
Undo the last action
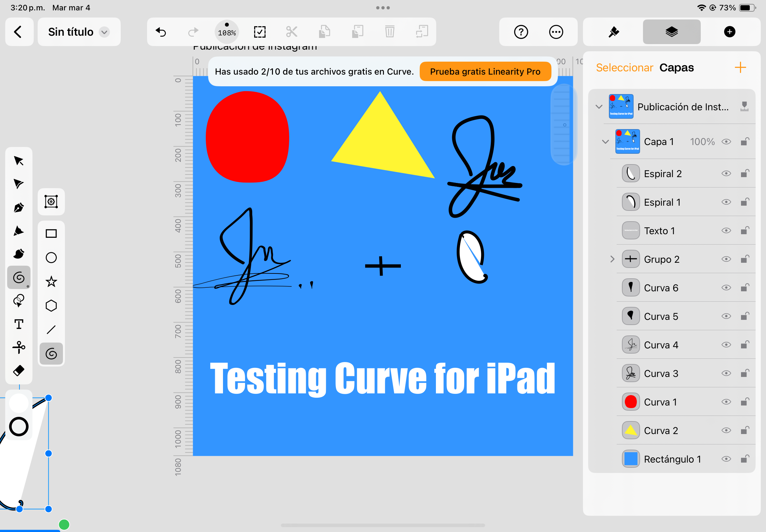161,32
